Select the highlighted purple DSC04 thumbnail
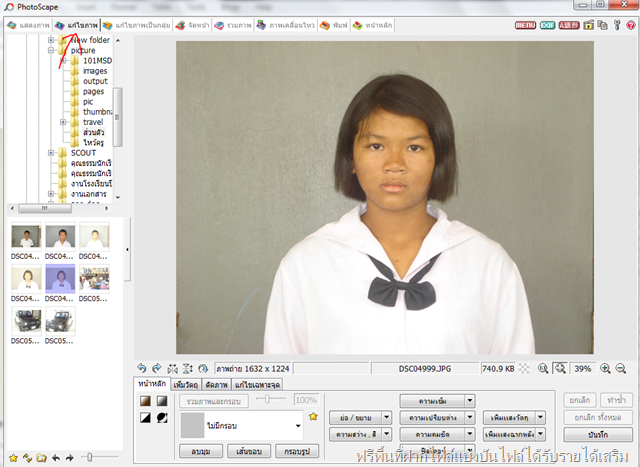Image resolution: width=640 pixels, height=467 pixels. 60,279
